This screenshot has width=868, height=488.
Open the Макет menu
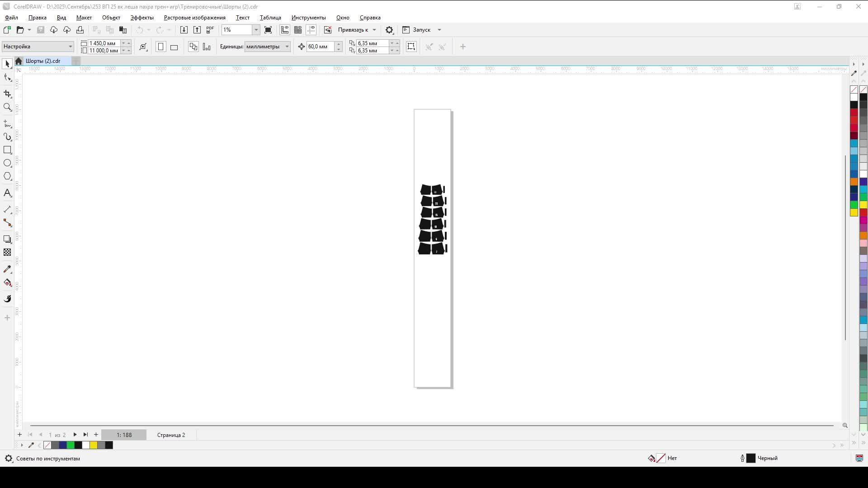(84, 18)
